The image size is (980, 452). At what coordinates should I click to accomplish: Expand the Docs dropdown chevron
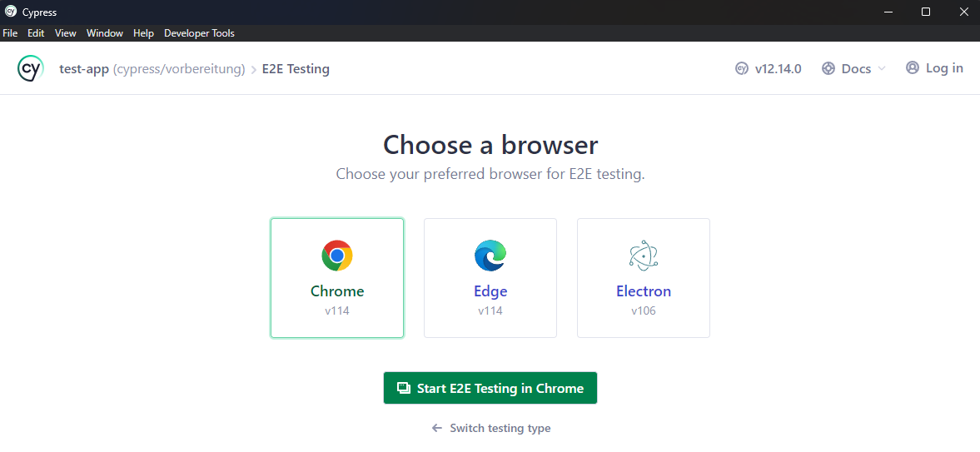pyautogui.click(x=882, y=69)
